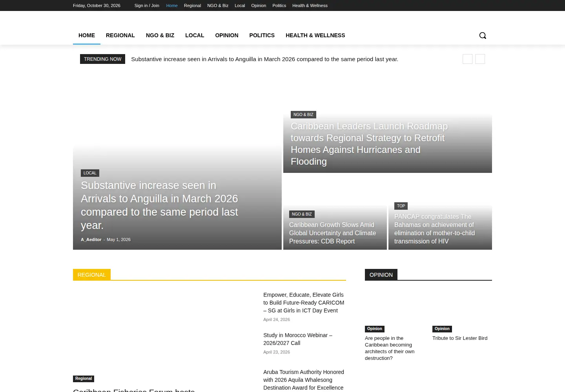Click the NGO & BIZ tag above Caribbean Growth Slows
The height and width of the screenshot is (392, 565).
(x=302, y=214)
